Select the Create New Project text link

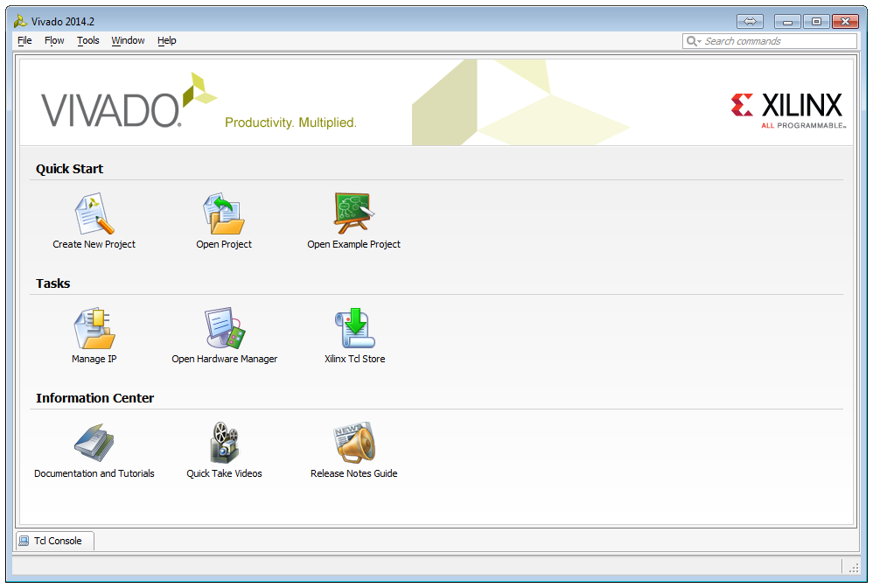coord(94,244)
